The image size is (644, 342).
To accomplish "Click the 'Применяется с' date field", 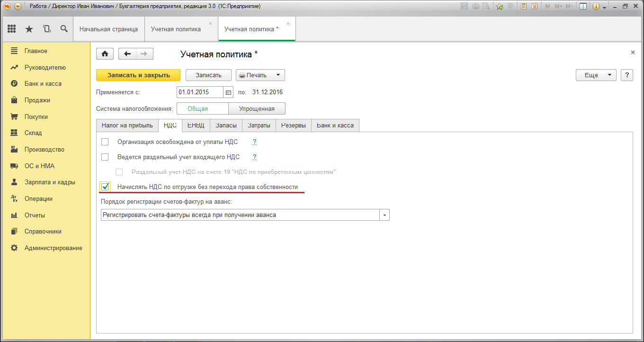I will pos(200,92).
